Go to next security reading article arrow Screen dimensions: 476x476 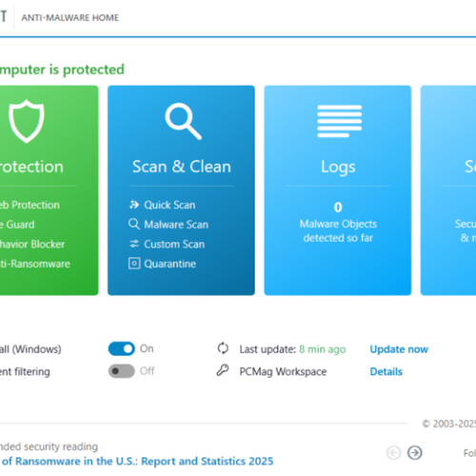pyautogui.click(x=415, y=453)
